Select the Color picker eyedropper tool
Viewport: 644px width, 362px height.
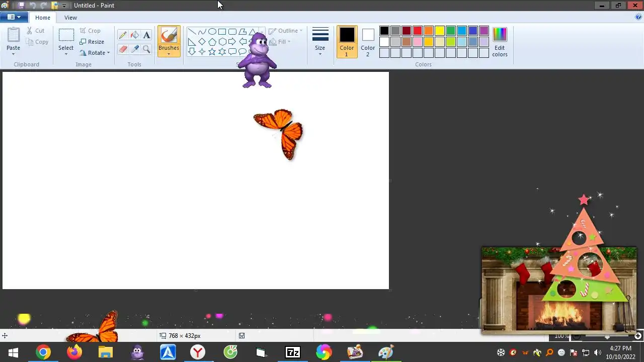134,49
